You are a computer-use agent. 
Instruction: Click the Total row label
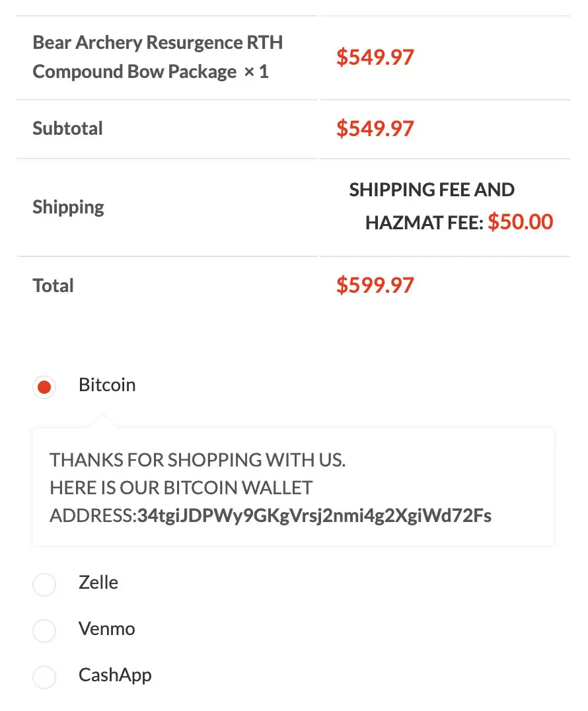coord(53,286)
